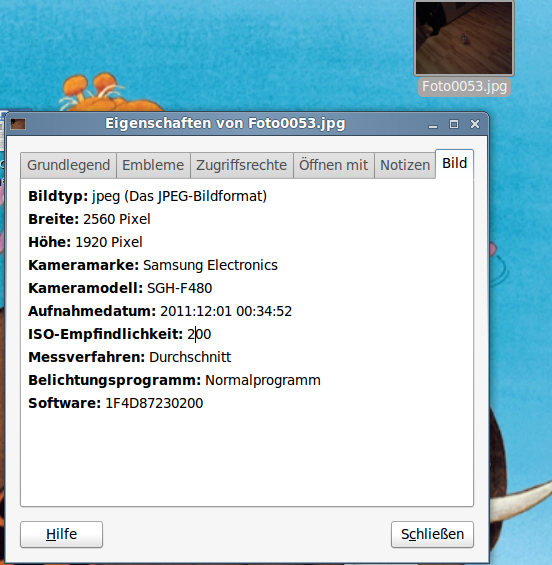Click the Hilfe button

[61, 534]
